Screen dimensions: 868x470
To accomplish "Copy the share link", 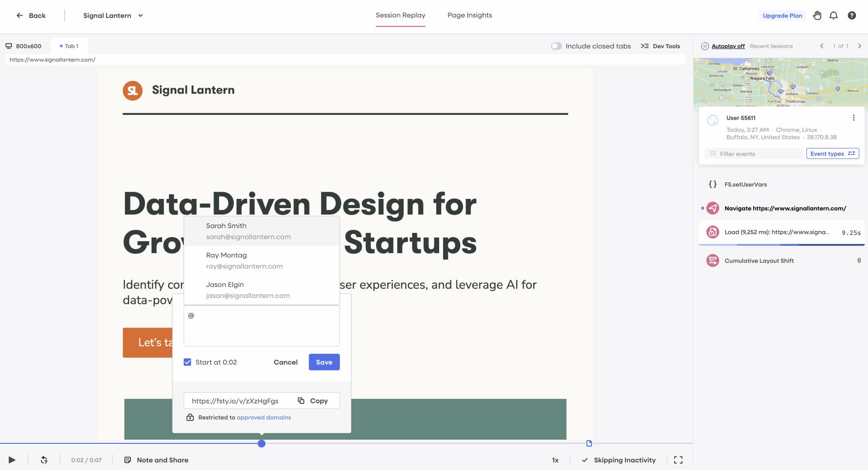I will pyautogui.click(x=313, y=401).
